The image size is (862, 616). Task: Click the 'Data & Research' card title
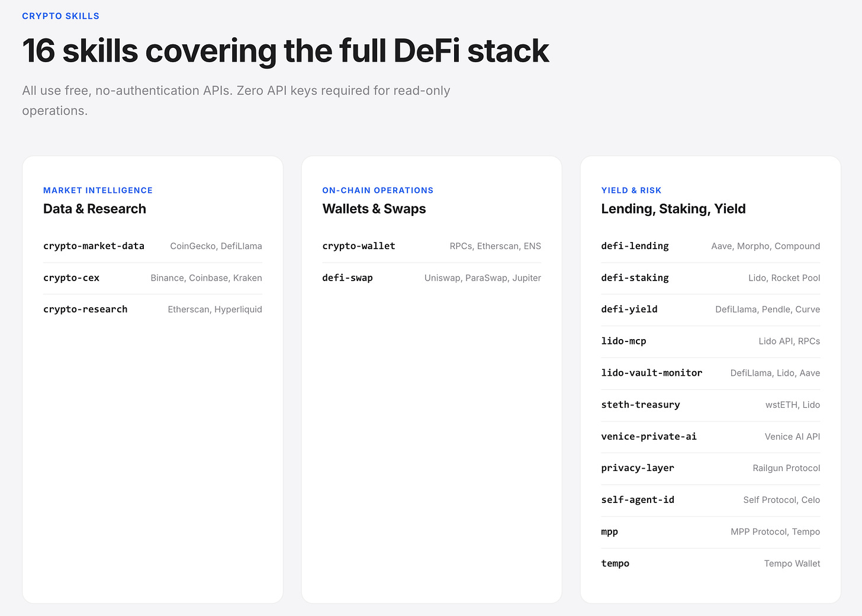(x=95, y=209)
